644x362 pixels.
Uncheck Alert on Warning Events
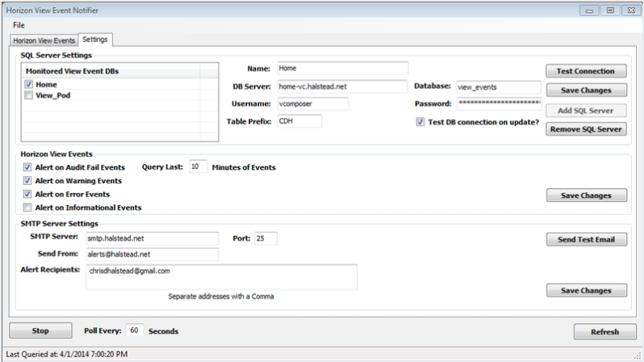(x=28, y=181)
